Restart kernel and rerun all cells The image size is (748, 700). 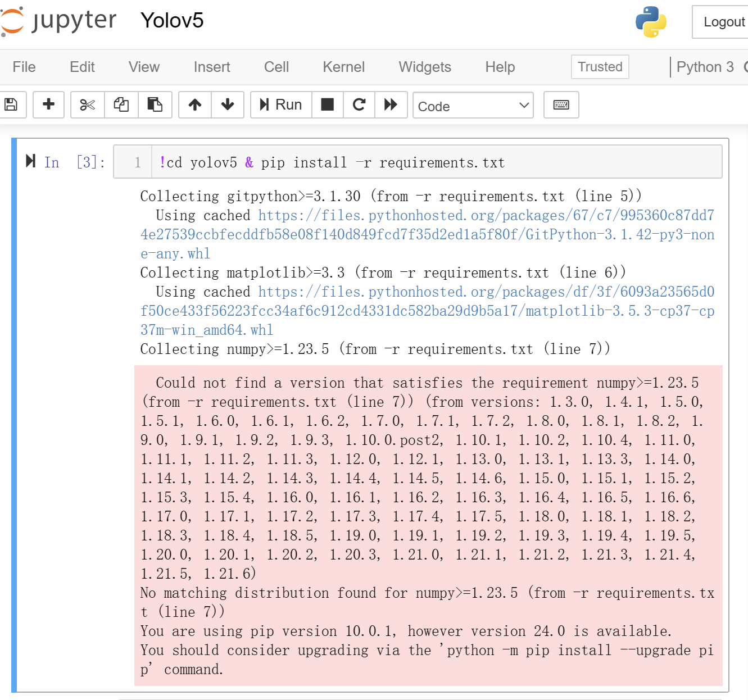coord(391,104)
